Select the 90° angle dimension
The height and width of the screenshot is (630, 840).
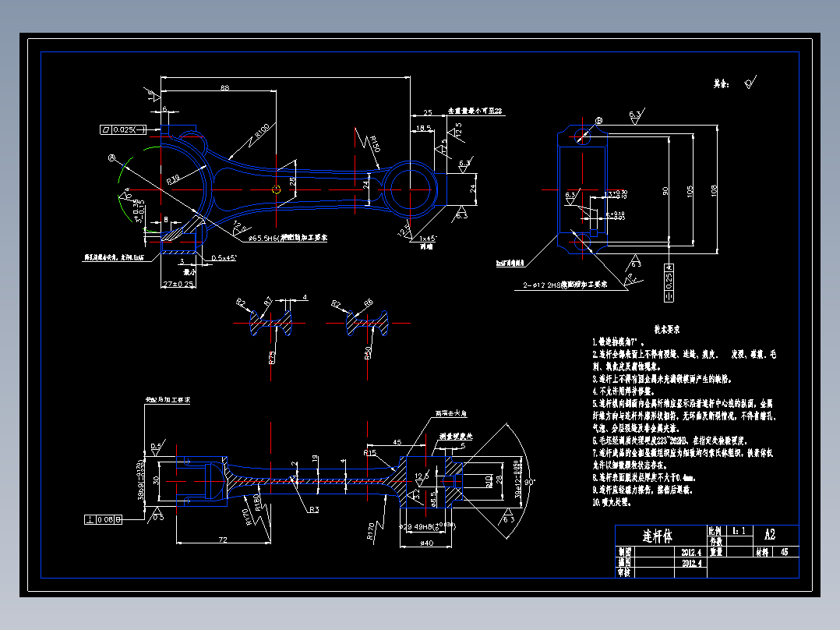[529, 483]
